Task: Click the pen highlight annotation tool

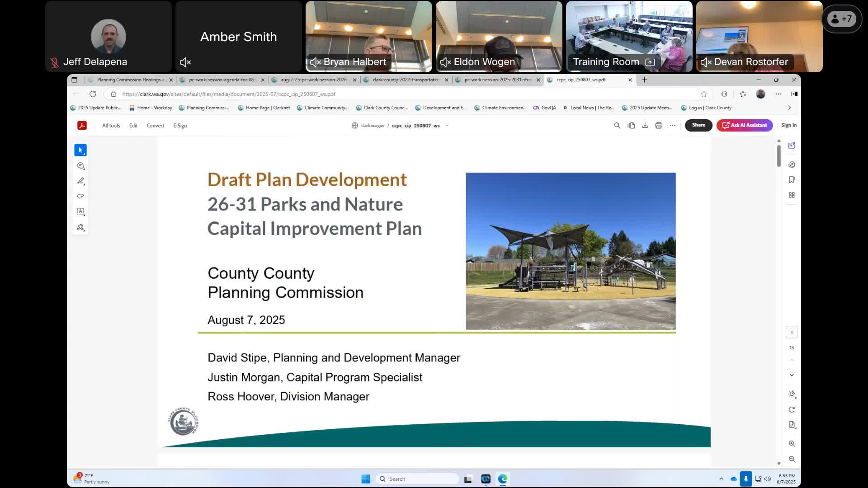Action: 80,181
